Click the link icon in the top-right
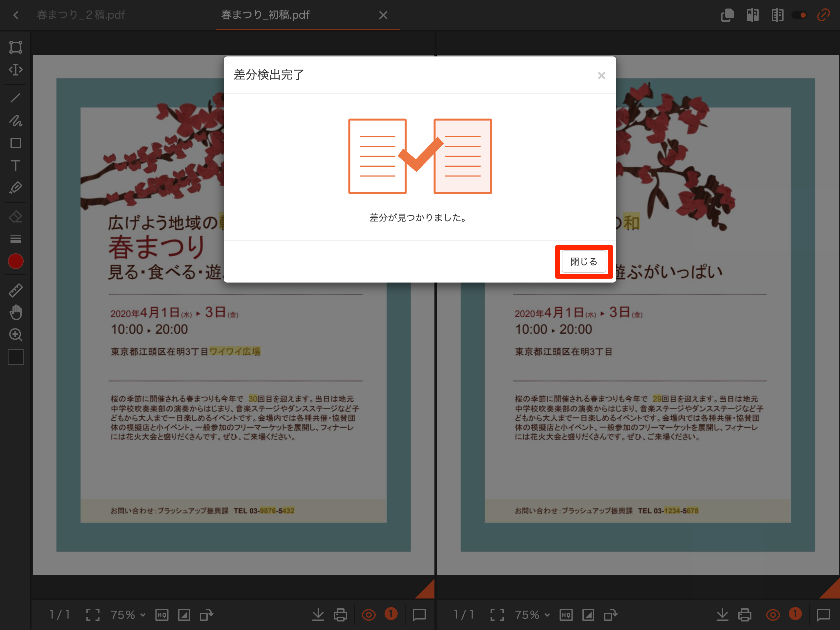The height and width of the screenshot is (630, 840). (x=823, y=15)
